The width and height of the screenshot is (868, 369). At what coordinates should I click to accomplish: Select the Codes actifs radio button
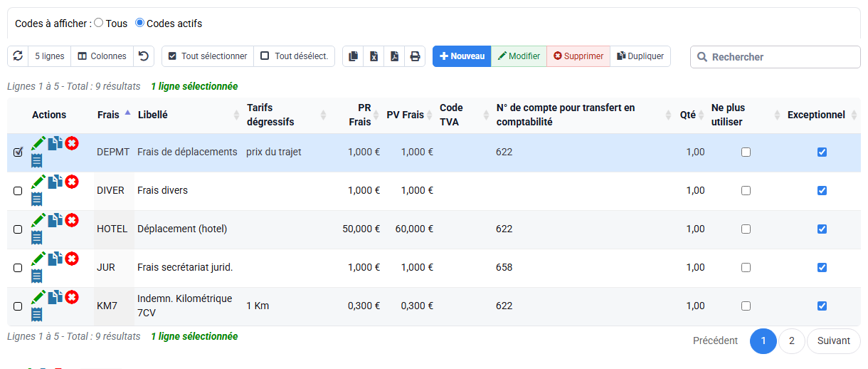[x=139, y=23]
